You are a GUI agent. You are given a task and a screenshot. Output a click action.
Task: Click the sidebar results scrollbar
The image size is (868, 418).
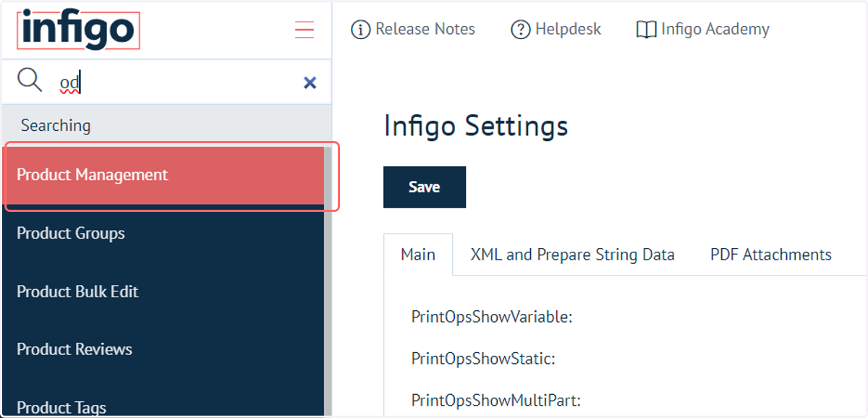(328, 282)
